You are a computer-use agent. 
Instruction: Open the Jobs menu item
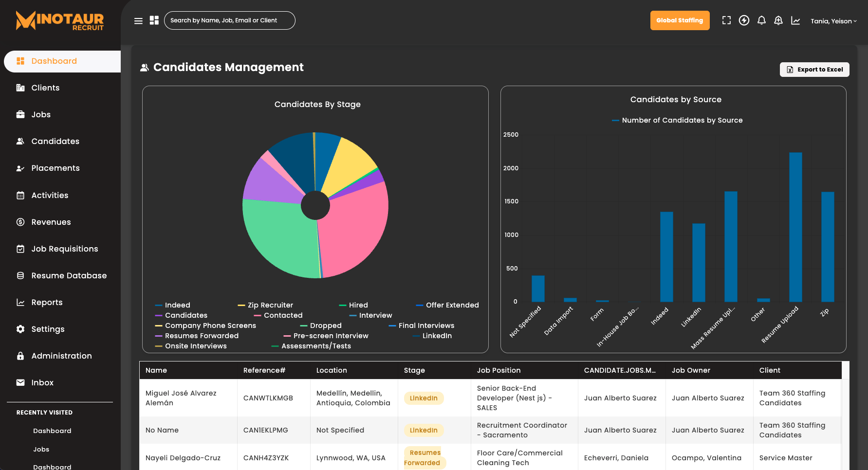(x=41, y=114)
